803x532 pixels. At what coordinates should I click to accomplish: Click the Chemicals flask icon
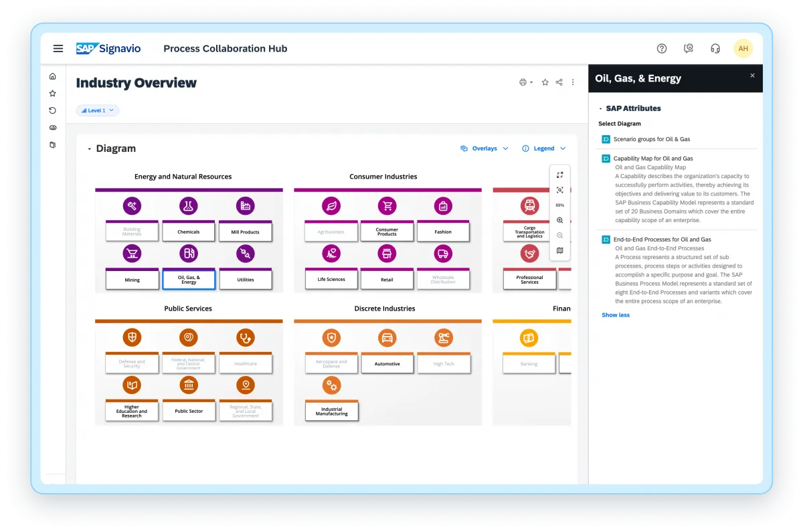(189, 206)
